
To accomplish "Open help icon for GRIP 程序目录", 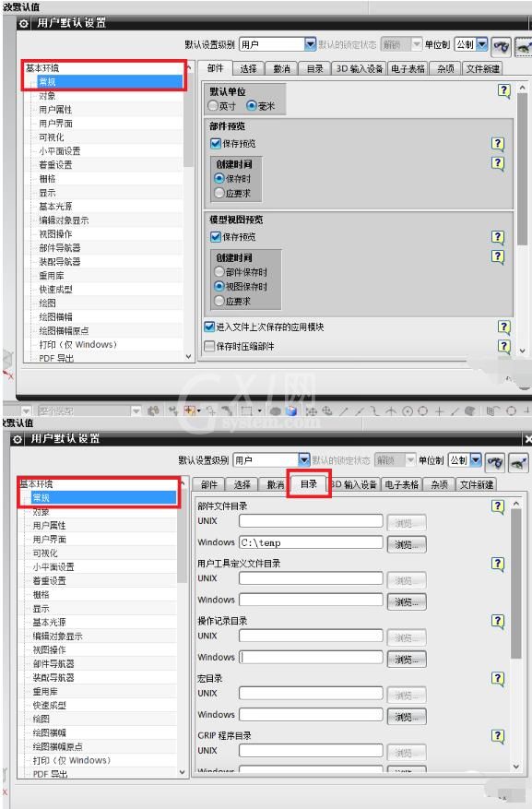I will (x=498, y=736).
